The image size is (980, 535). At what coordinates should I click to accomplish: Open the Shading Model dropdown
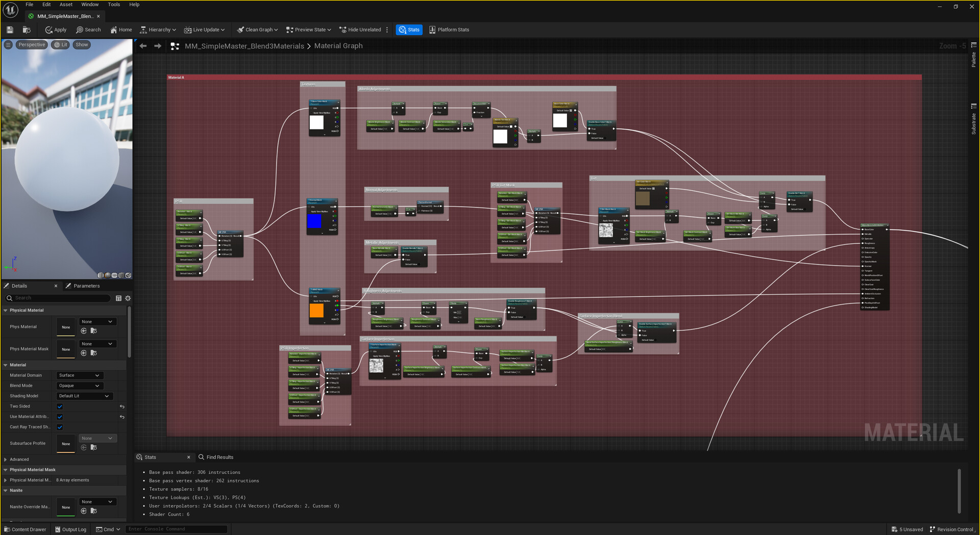[x=84, y=396]
